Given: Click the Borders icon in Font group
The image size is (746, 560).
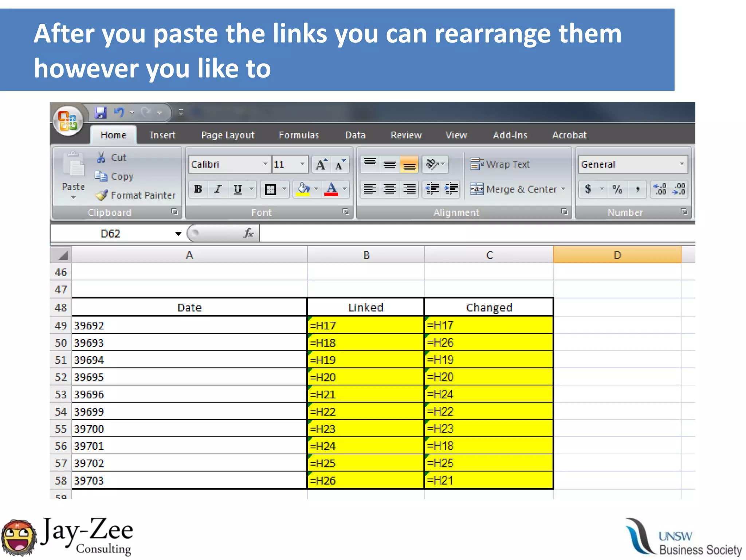Looking at the screenshot, I should coord(270,189).
